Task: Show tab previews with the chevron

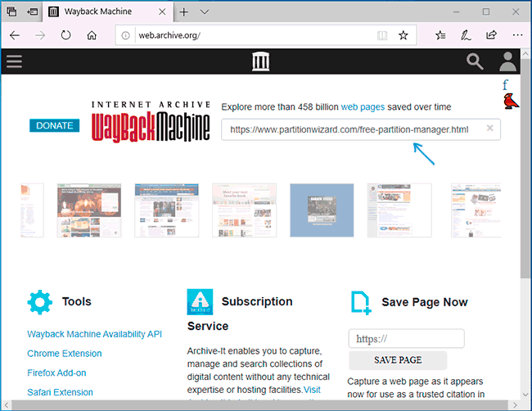Action: pos(205,12)
